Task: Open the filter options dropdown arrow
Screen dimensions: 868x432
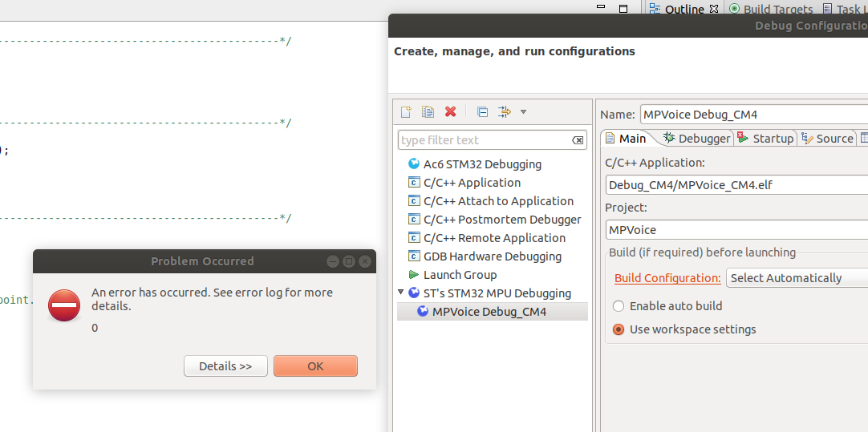Action: (524, 112)
